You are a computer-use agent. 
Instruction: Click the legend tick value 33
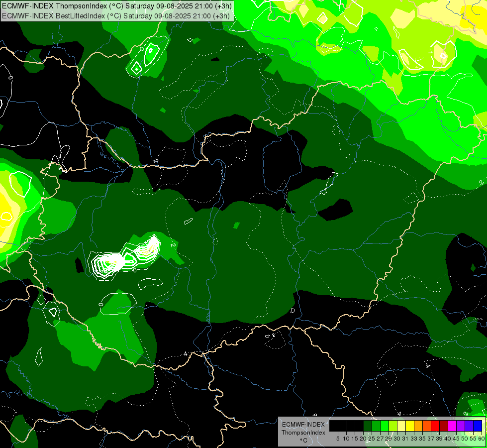tap(414, 439)
